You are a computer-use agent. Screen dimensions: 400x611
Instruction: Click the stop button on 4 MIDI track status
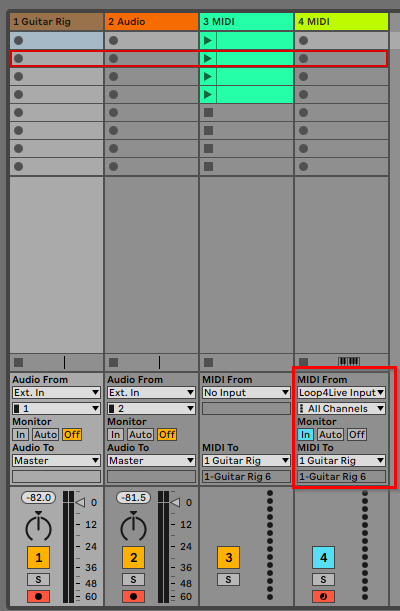point(303,362)
